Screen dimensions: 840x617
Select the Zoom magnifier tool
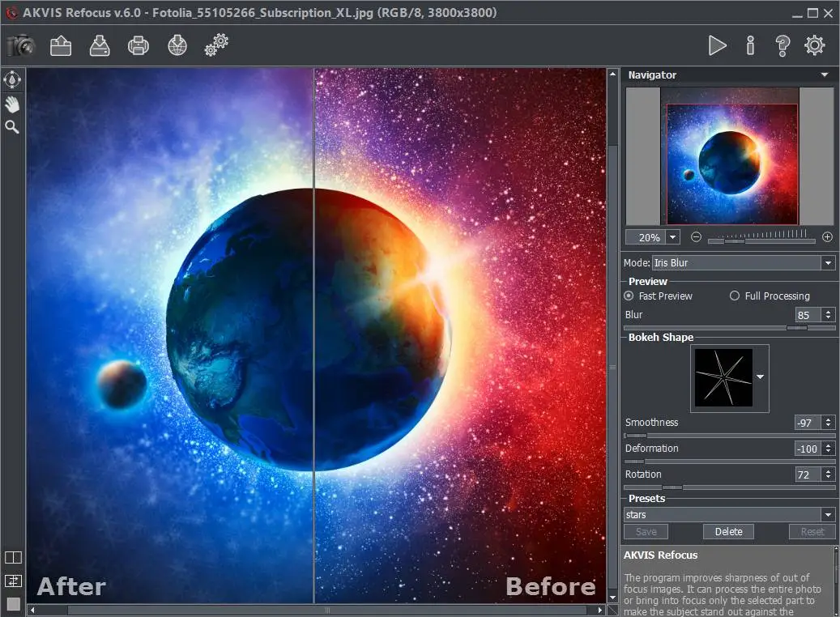point(12,127)
